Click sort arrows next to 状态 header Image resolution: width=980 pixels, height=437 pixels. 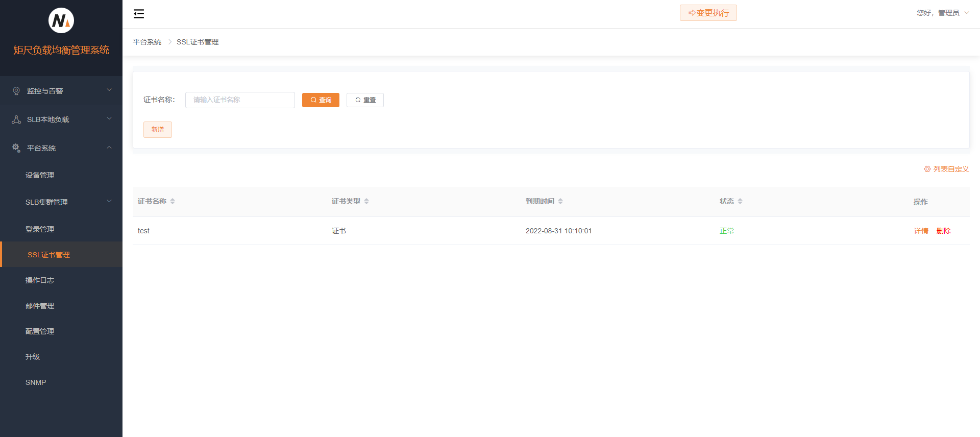[x=740, y=201]
